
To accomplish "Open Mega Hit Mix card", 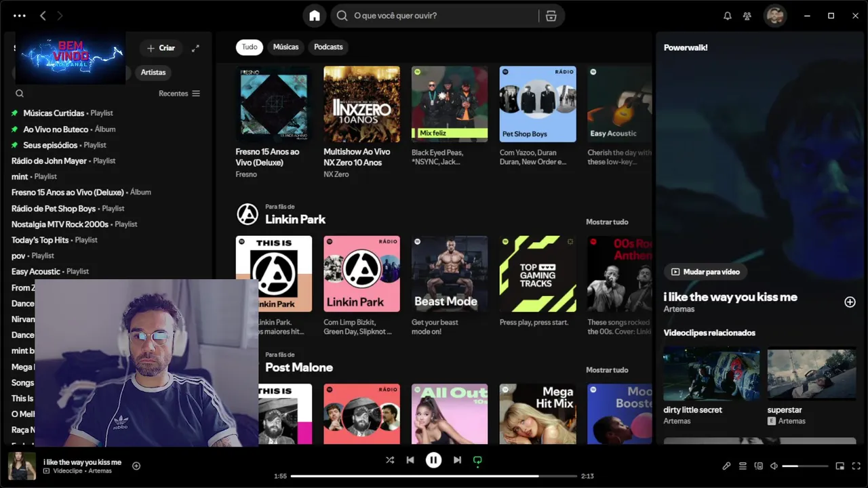I will (537, 413).
